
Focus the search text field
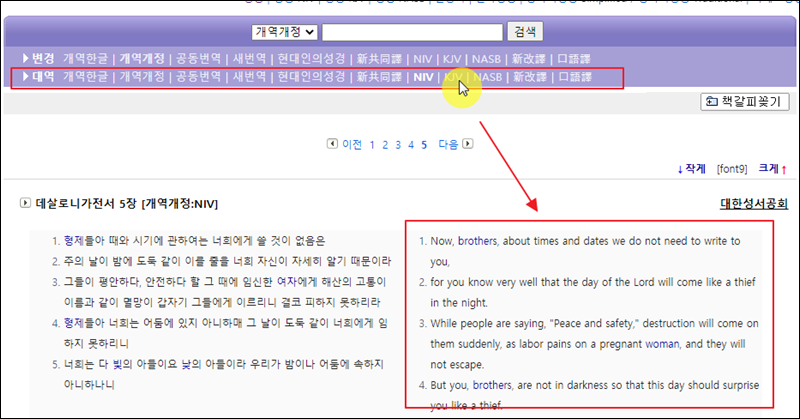(x=412, y=32)
